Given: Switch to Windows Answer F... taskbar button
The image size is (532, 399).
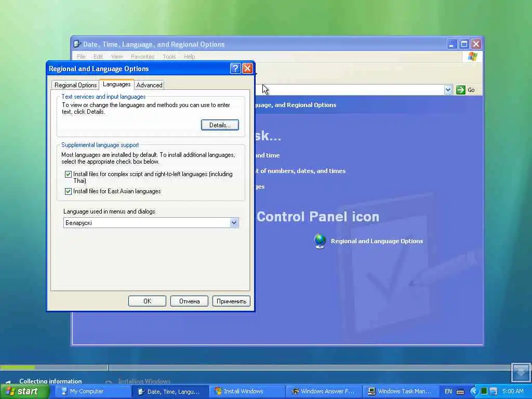Looking at the screenshot, I should pos(323,392).
